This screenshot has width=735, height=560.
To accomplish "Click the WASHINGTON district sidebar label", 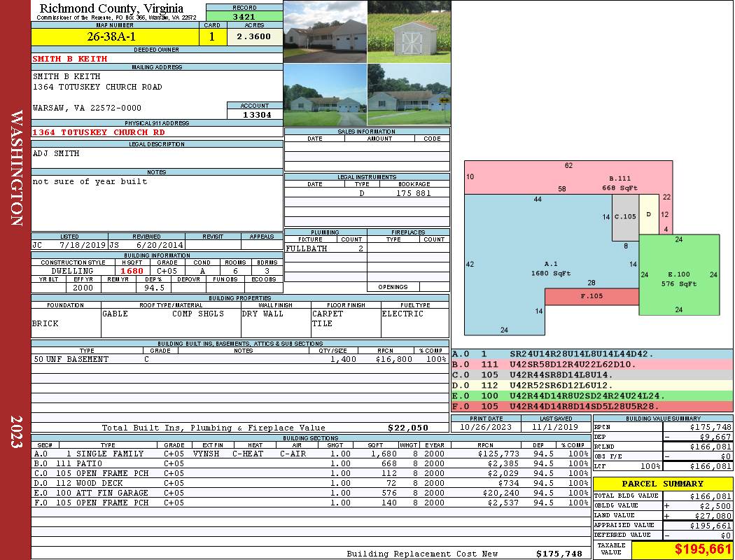I will (x=16, y=168).
